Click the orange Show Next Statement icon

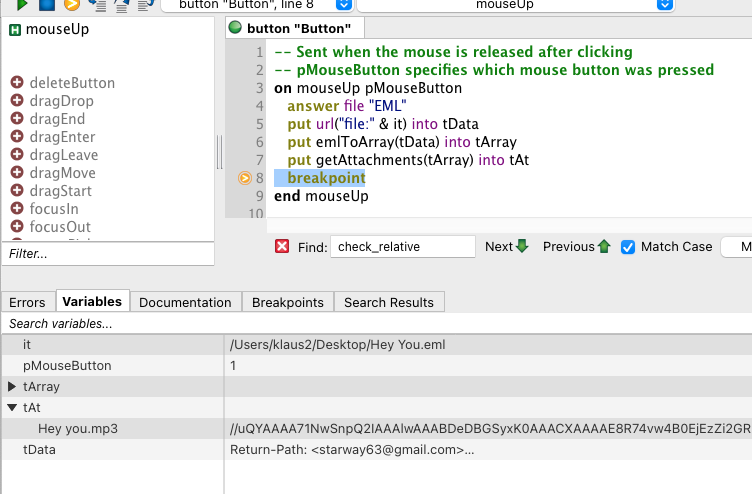pos(71,5)
